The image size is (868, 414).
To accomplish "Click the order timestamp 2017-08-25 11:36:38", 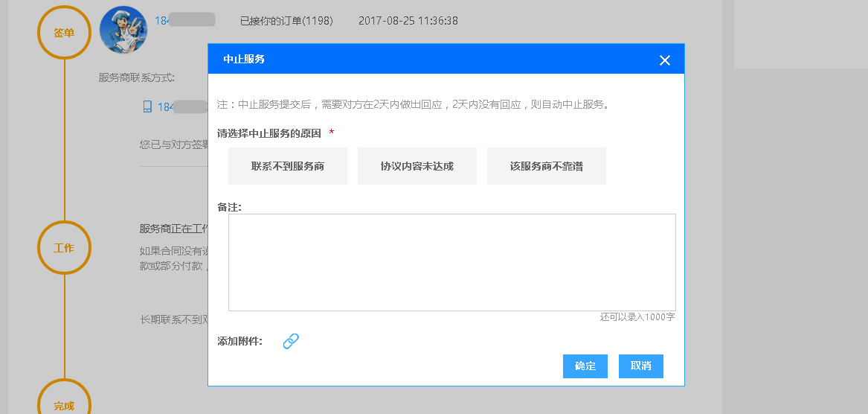I will (x=408, y=21).
